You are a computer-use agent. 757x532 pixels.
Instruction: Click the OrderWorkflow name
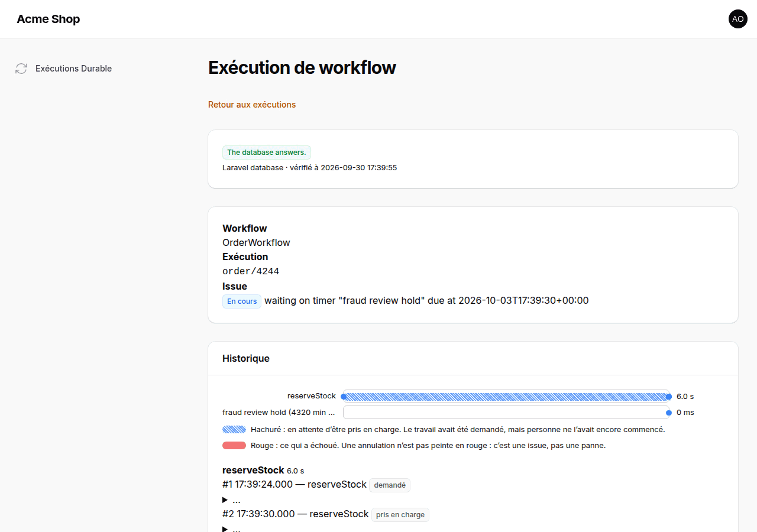point(256,242)
